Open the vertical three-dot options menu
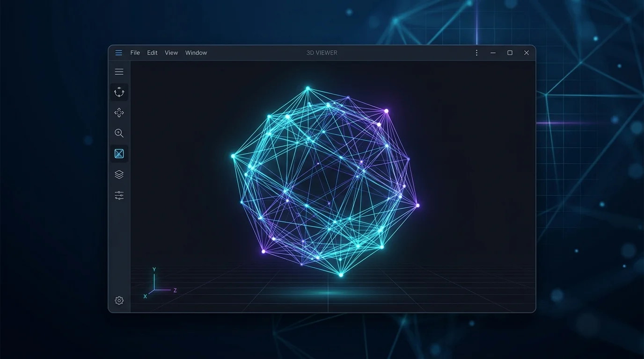Viewport: 644px width, 359px height. pos(476,53)
